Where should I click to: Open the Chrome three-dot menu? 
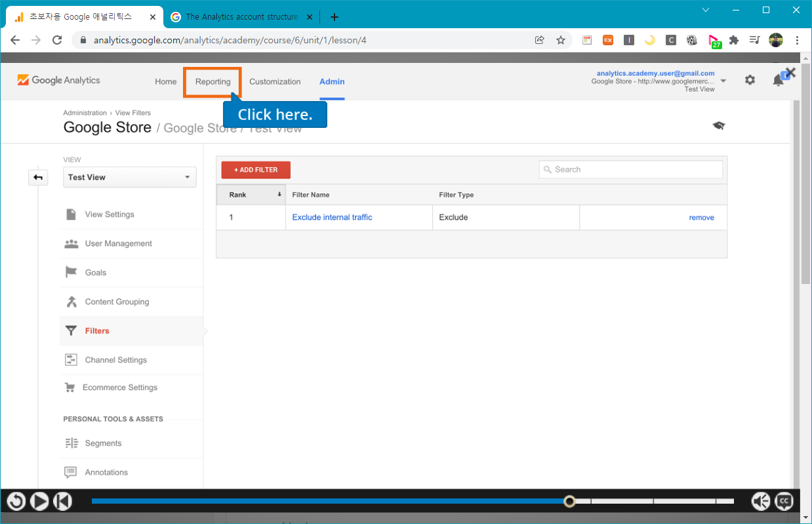tap(797, 40)
